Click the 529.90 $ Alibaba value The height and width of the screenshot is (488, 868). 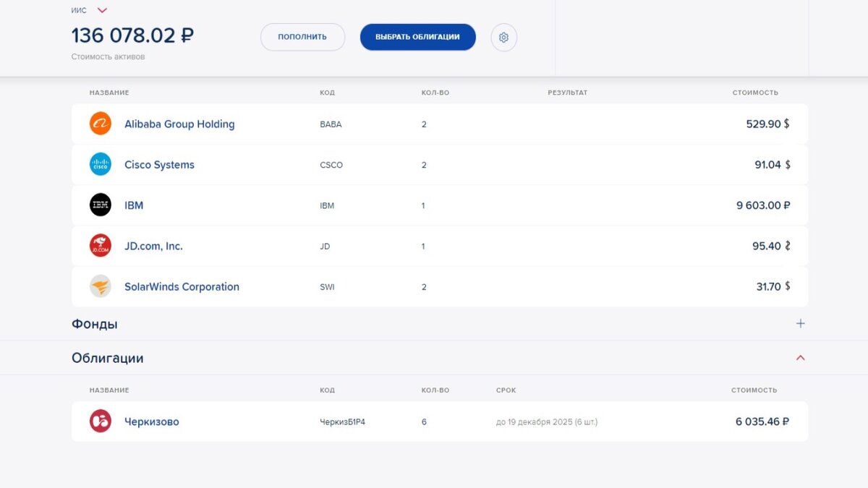(768, 124)
